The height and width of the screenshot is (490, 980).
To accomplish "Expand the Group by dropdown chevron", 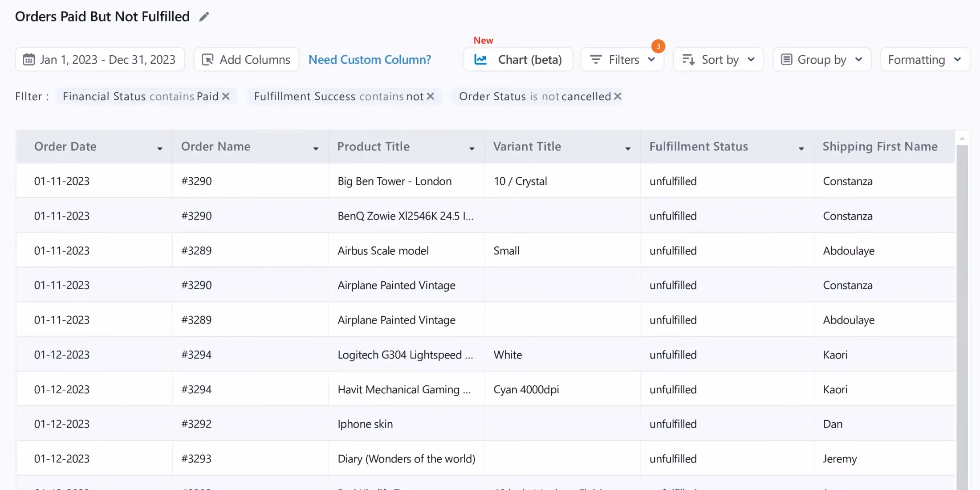I will click(x=859, y=60).
